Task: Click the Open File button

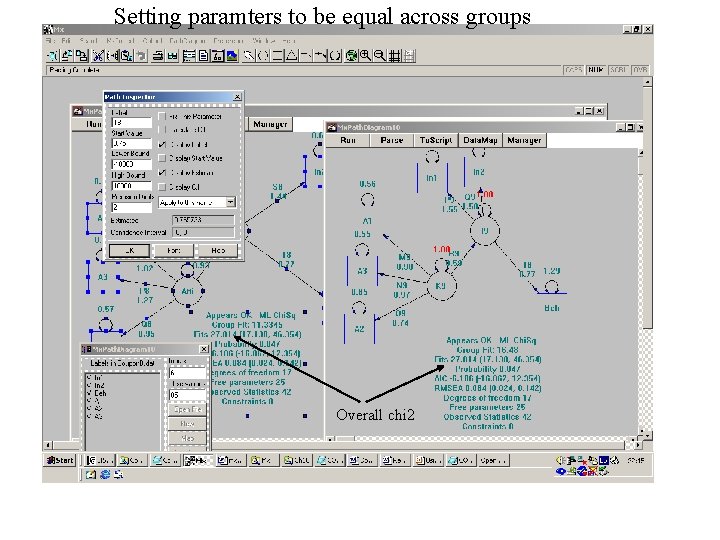Action: (x=187, y=409)
